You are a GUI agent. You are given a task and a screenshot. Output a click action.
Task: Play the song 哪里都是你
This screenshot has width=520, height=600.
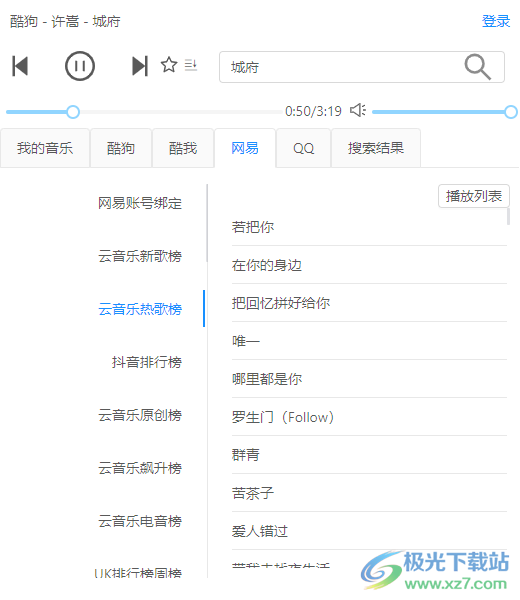[x=369, y=379]
